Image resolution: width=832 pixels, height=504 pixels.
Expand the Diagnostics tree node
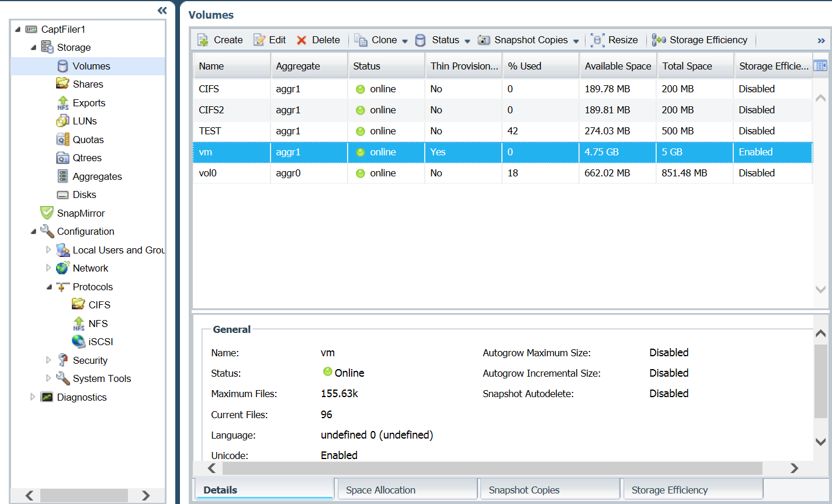[x=33, y=397]
